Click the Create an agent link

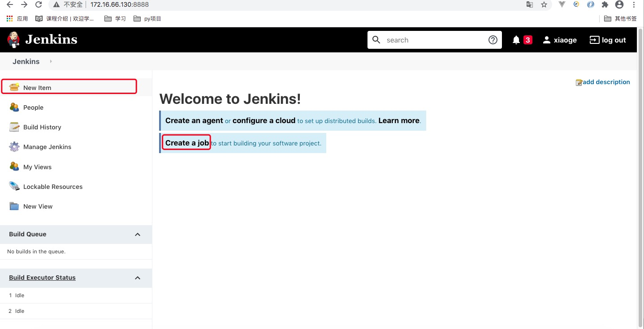pyautogui.click(x=194, y=120)
